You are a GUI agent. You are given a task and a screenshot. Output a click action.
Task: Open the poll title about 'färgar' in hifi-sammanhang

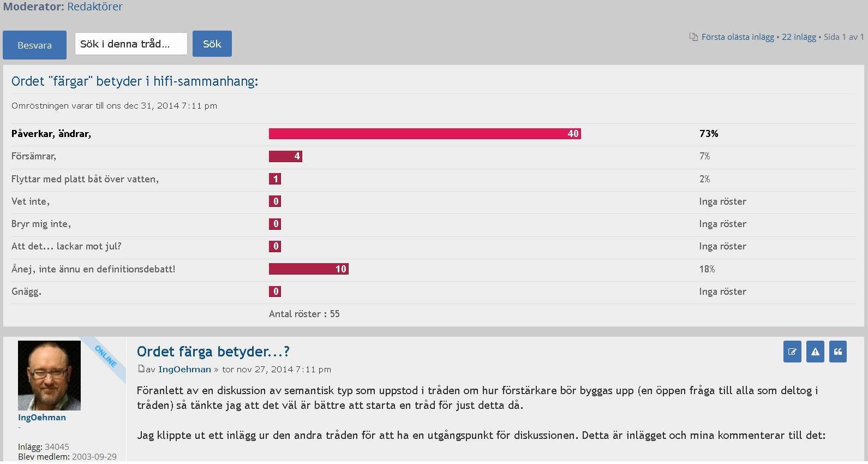[x=135, y=81]
